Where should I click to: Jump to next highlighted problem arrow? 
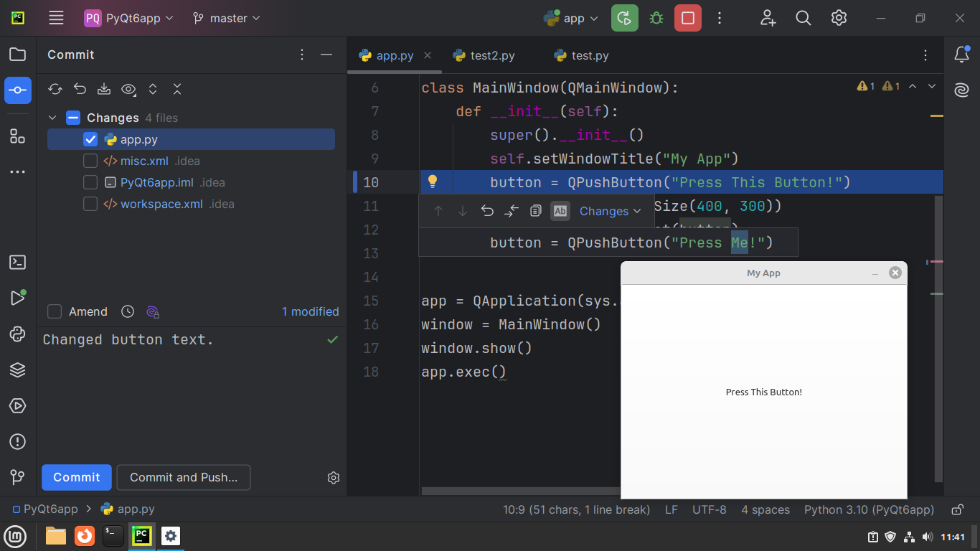coord(932,86)
